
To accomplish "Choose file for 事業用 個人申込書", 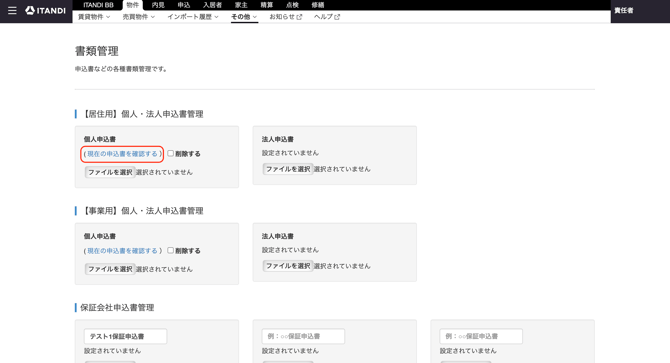I will (110, 269).
